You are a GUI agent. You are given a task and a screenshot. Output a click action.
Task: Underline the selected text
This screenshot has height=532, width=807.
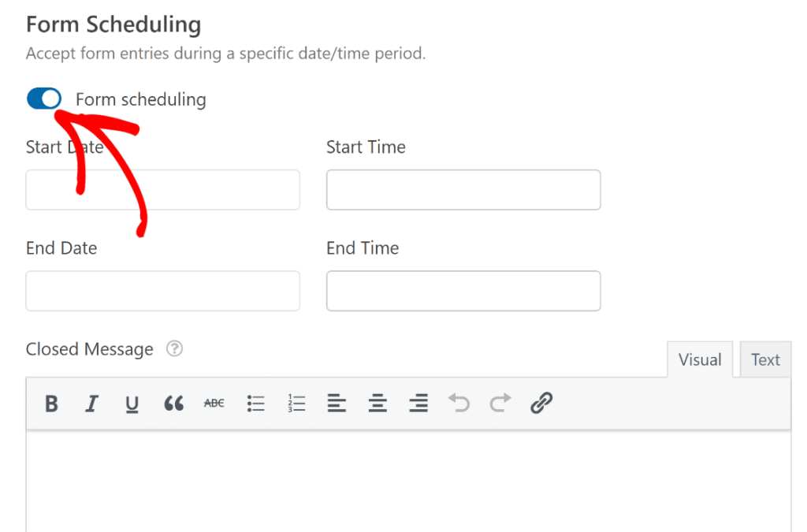132,404
